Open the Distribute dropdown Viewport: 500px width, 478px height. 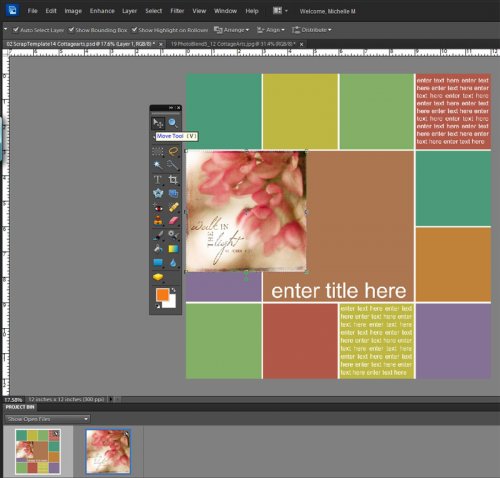[312, 30]
